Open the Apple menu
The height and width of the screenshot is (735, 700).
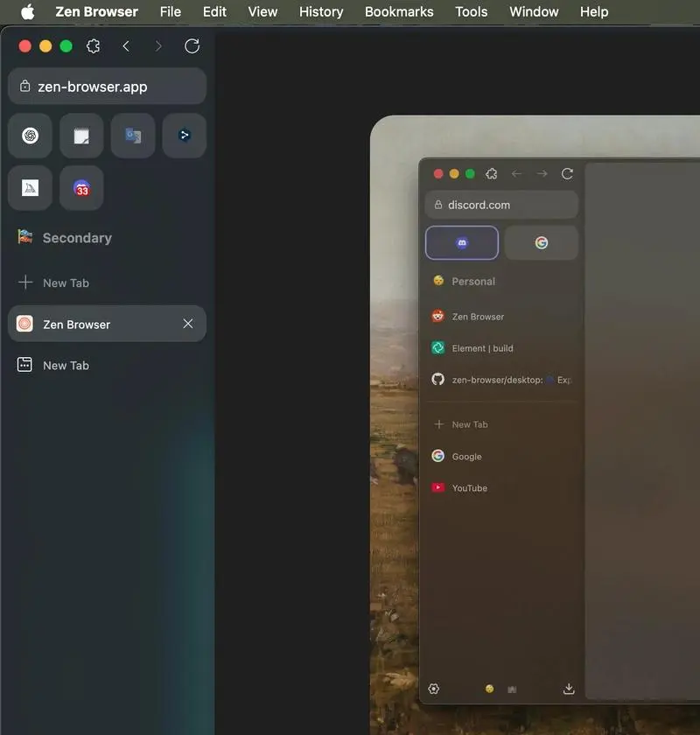28,11
